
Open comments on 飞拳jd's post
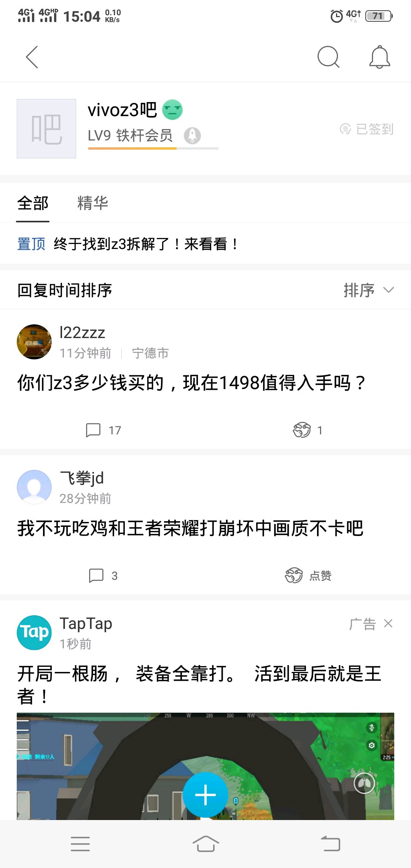(103, 576)
